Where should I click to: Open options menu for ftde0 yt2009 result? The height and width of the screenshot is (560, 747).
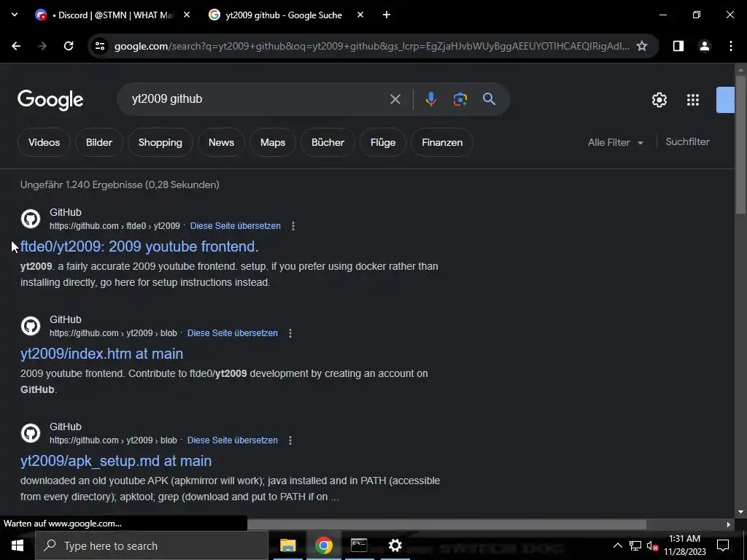(293, 226)
